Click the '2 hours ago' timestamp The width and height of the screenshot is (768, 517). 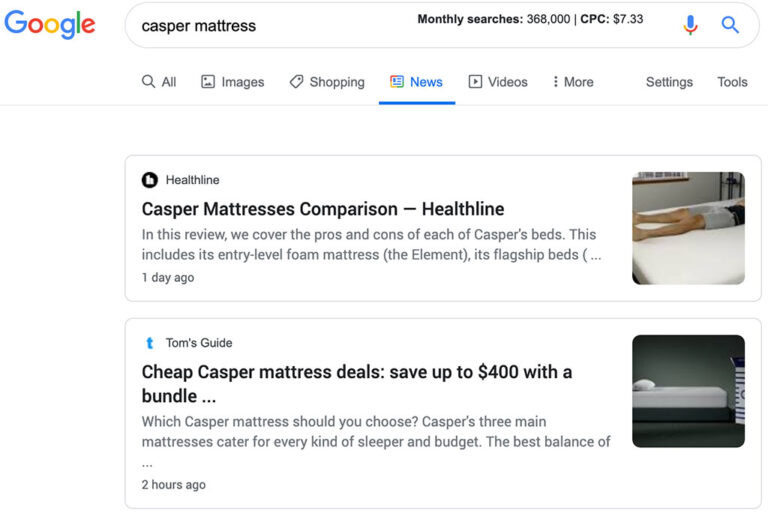pos(173,485)
